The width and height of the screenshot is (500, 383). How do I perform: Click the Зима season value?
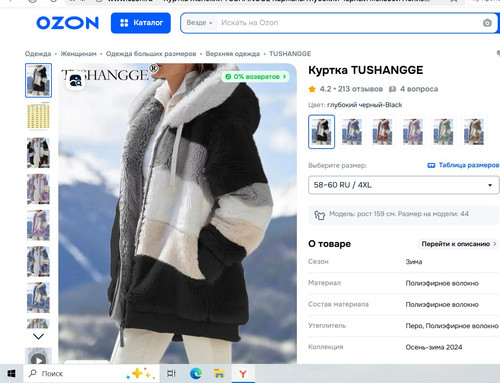(x=414, y=262)
